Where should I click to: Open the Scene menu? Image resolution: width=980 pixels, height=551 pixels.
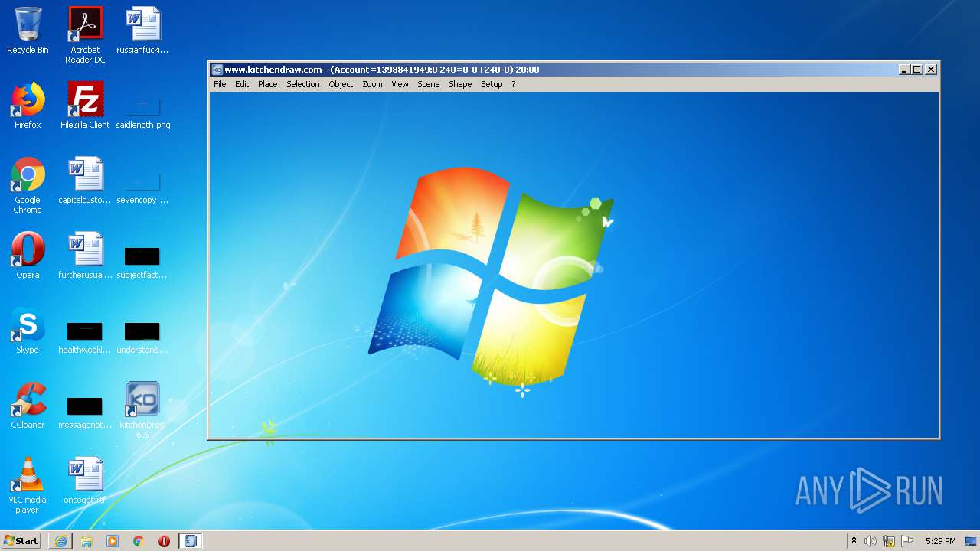[428, 84]
